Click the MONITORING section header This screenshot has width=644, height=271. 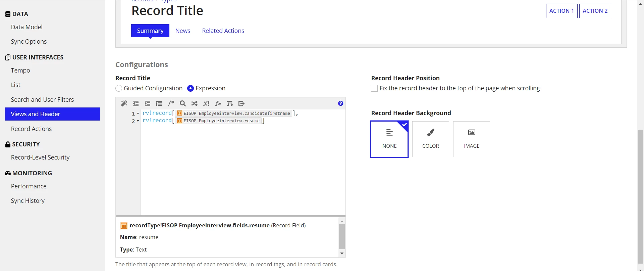[29, 173]
